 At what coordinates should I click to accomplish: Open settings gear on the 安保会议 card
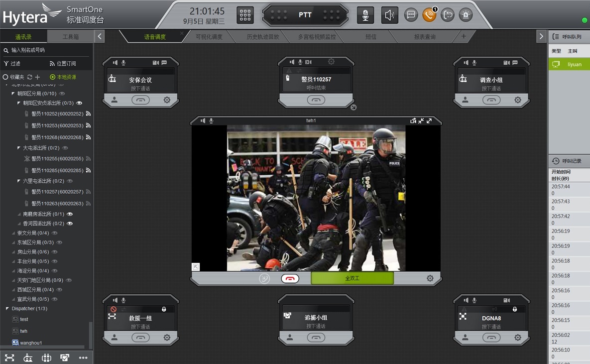[167, 100]
